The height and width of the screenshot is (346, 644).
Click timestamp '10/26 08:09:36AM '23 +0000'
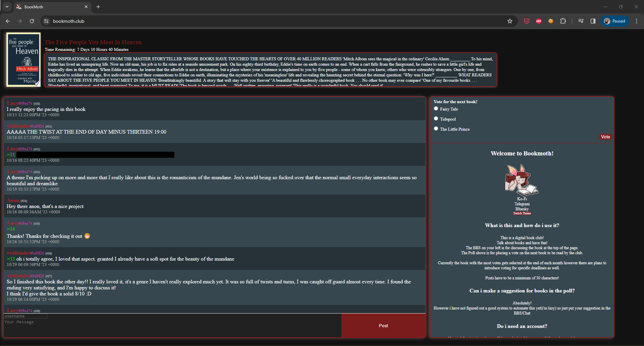[x=33, y=212]
